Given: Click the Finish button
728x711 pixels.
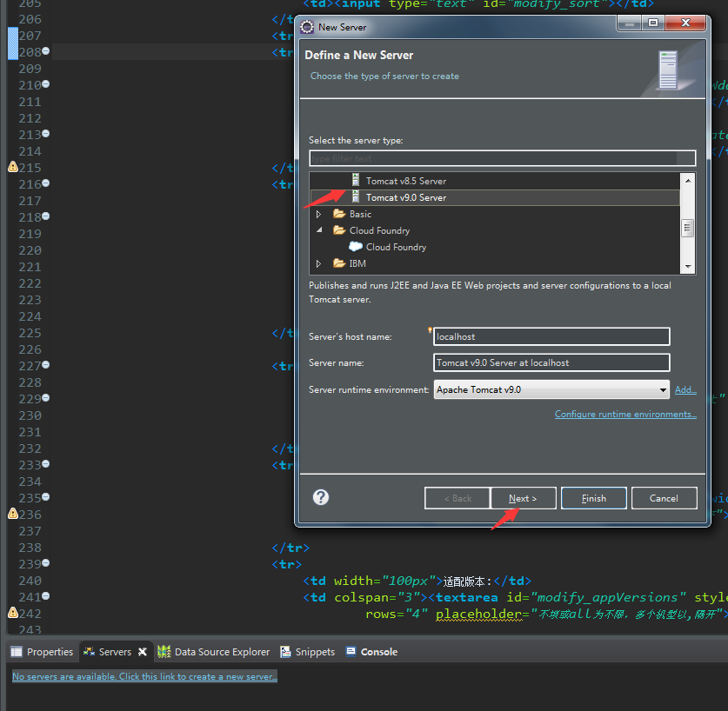Looking at the screenshot, I should click(594, 498).
